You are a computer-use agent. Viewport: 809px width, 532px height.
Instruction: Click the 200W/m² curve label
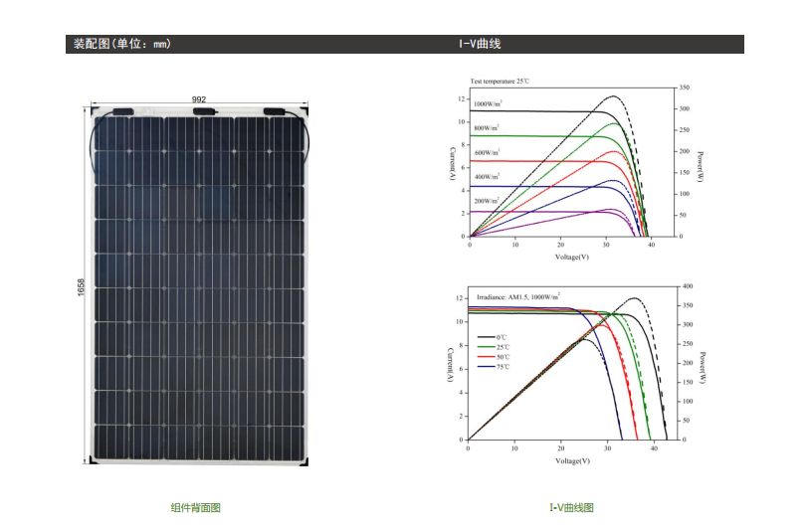coord(487,201)
